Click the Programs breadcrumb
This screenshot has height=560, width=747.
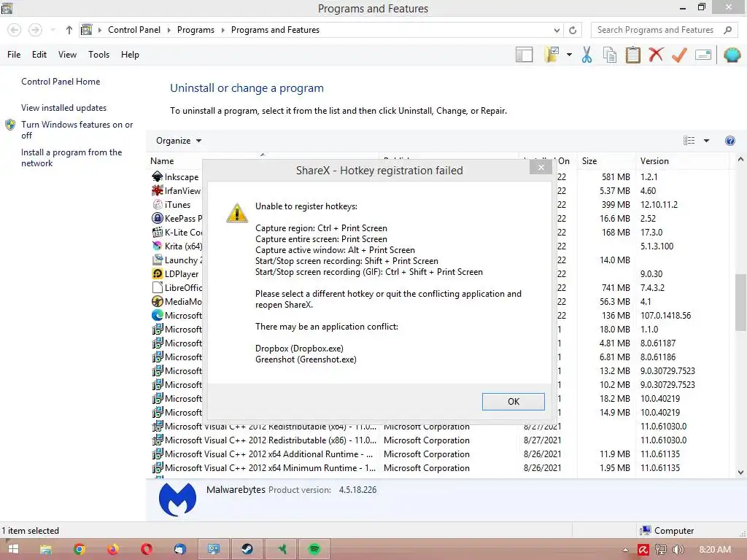tap(196, 30)
